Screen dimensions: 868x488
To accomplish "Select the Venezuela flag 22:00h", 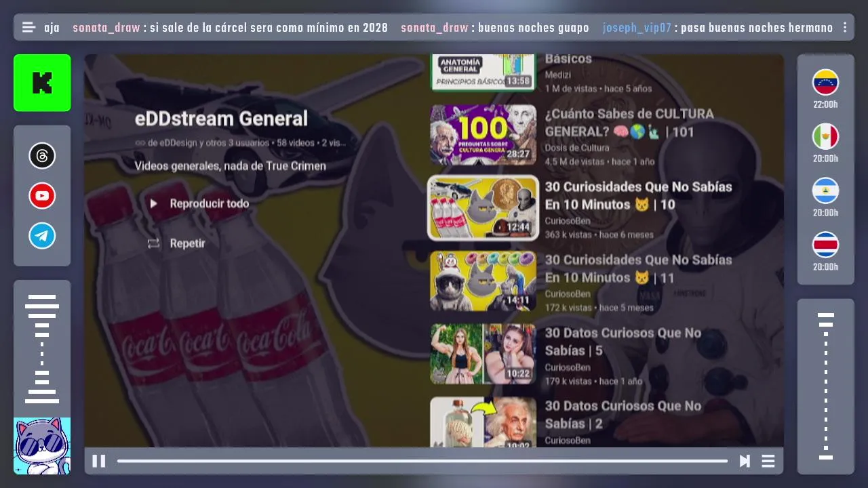I will (826, 89).
